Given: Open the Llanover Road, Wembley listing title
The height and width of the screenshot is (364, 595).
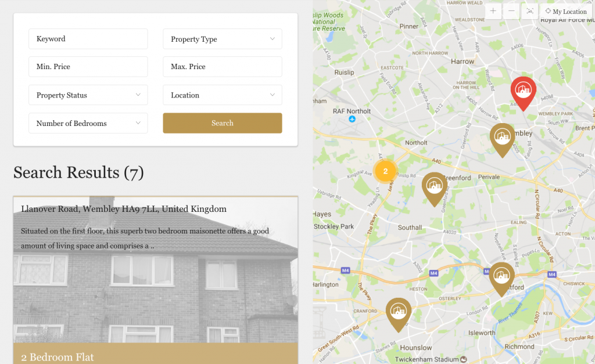Looking at the screenshot, I should pos(124,209).
